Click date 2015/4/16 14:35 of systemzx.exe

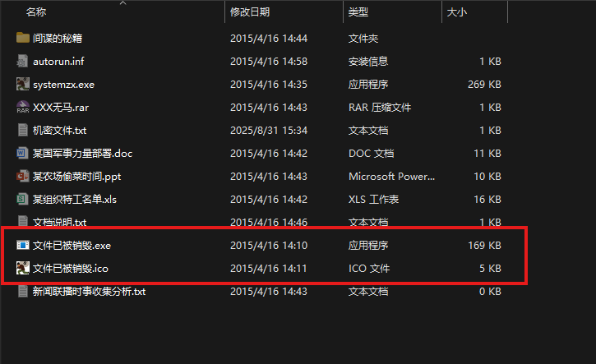pos(269,85)
